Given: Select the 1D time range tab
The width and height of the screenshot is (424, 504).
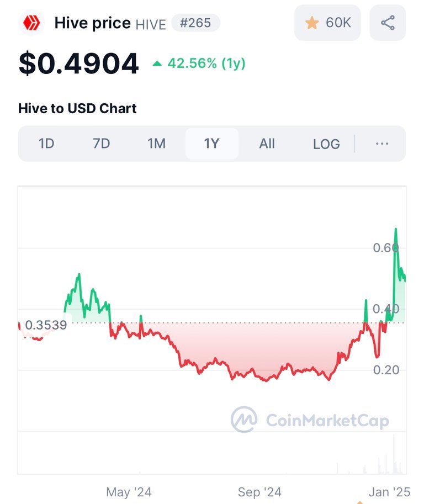Looking at the screenshot, I should click(x=46, y=144).
